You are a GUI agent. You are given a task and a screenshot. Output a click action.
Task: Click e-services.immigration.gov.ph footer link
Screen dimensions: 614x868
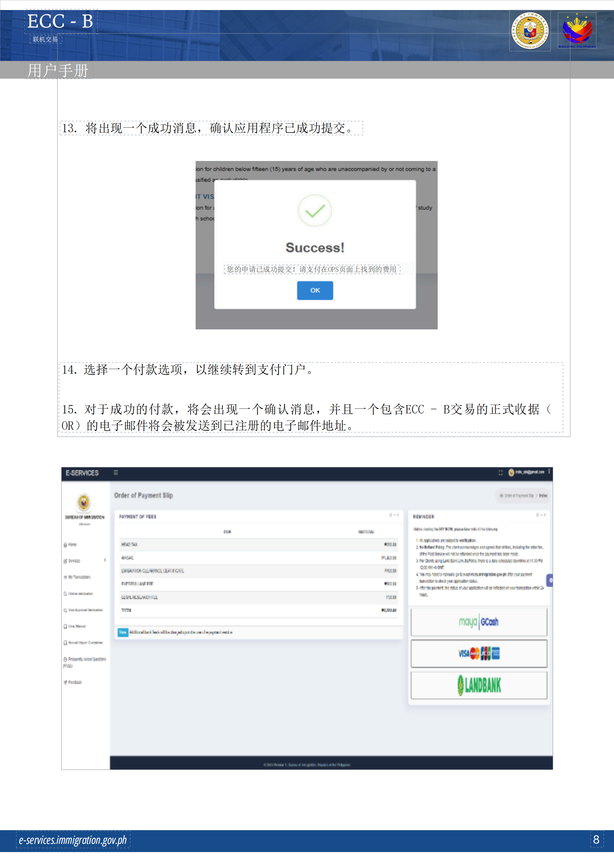click(73, 840)
